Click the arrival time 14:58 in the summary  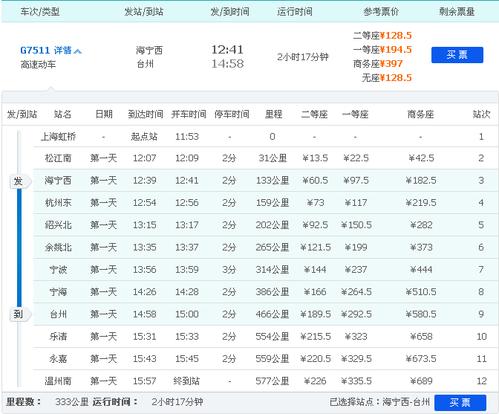pyautogui.click(x=227, y=64)
